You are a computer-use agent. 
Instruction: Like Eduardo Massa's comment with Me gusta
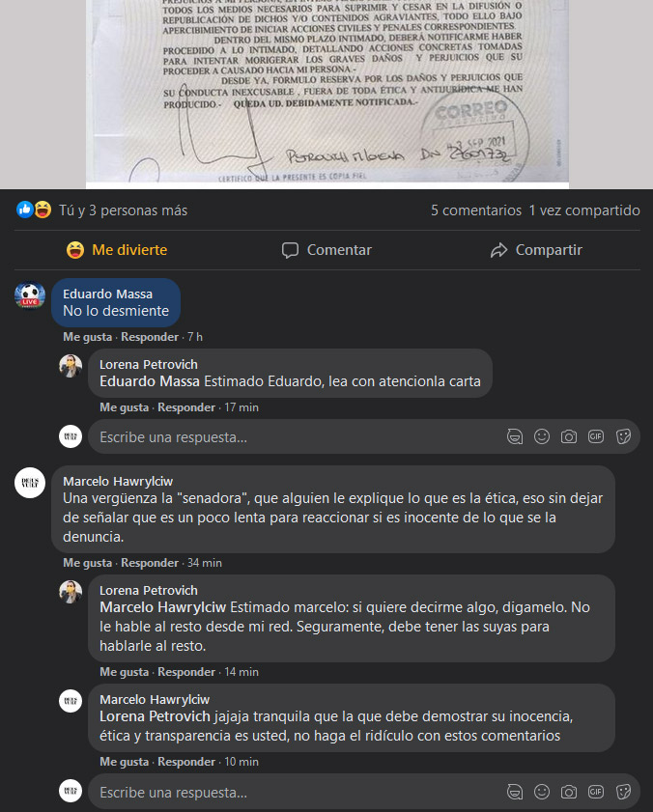click(87, 337)
